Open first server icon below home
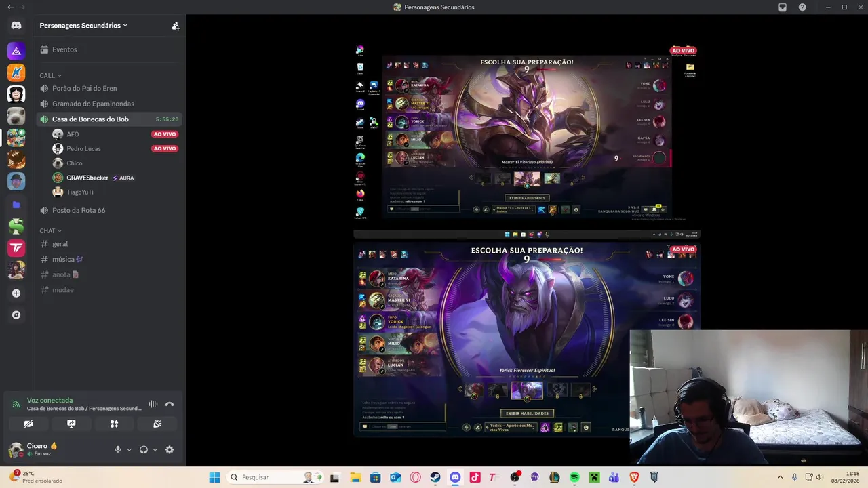This screenshot has width=868, height=488. (x=16, y=51)
